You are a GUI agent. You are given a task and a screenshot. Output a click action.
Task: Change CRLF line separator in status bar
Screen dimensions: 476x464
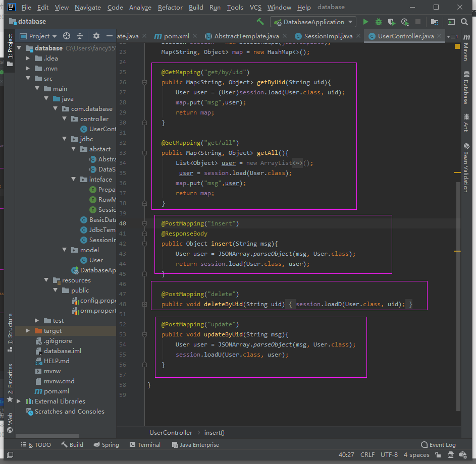[367, 454]
